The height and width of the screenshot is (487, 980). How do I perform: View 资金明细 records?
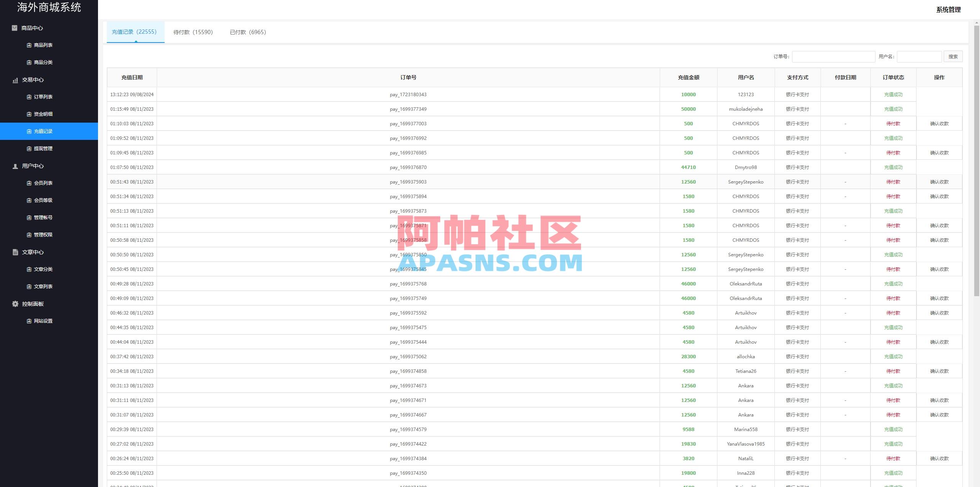tap(43, 114)
